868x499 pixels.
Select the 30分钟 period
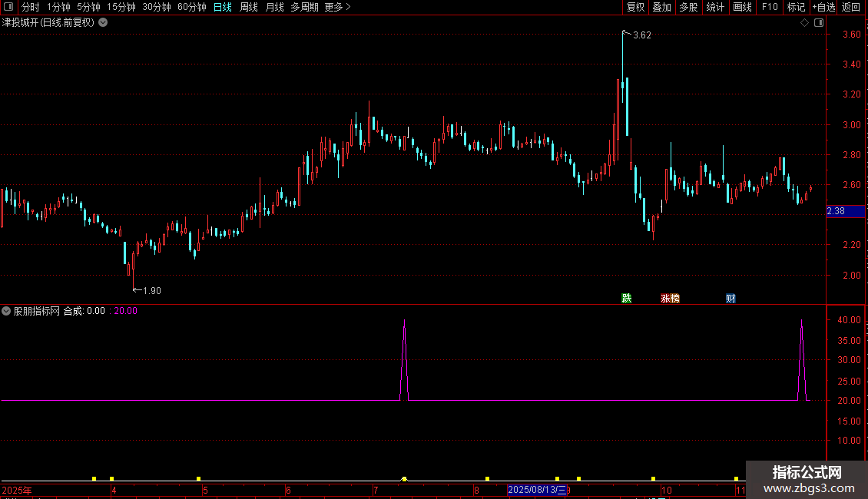click(x=156, y=7)
